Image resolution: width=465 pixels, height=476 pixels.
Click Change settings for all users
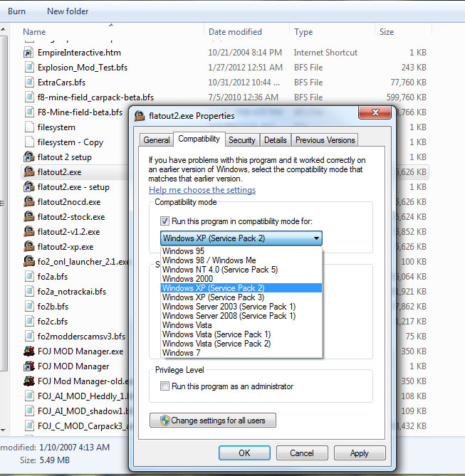(213, 420)
